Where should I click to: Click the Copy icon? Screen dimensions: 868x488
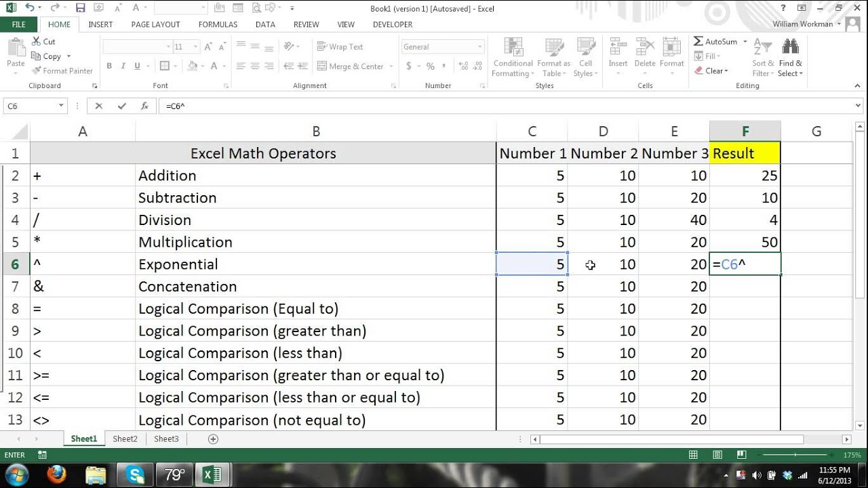pyautogui.click(x=35, y=56)
